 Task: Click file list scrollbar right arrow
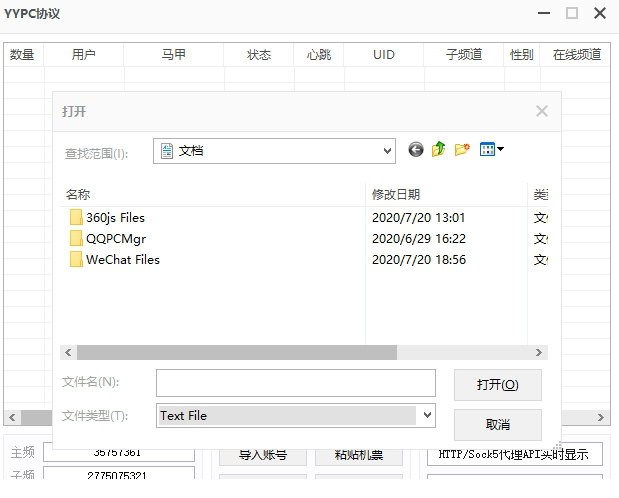point(539,352)
